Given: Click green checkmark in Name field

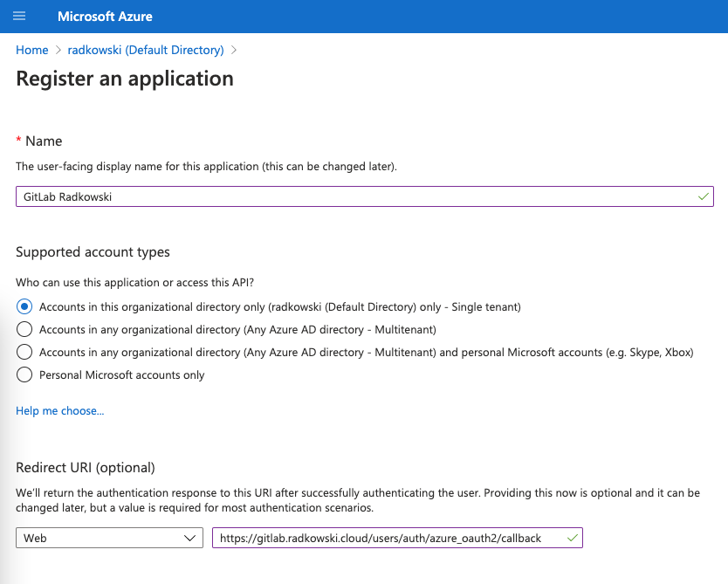Looking at the screenshot, I should click(x=703, y=196).
